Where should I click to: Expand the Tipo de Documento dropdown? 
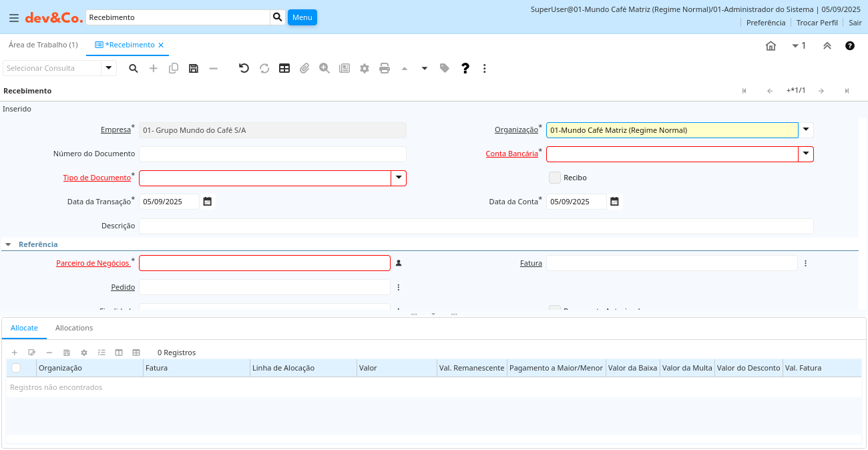(399, 178)
